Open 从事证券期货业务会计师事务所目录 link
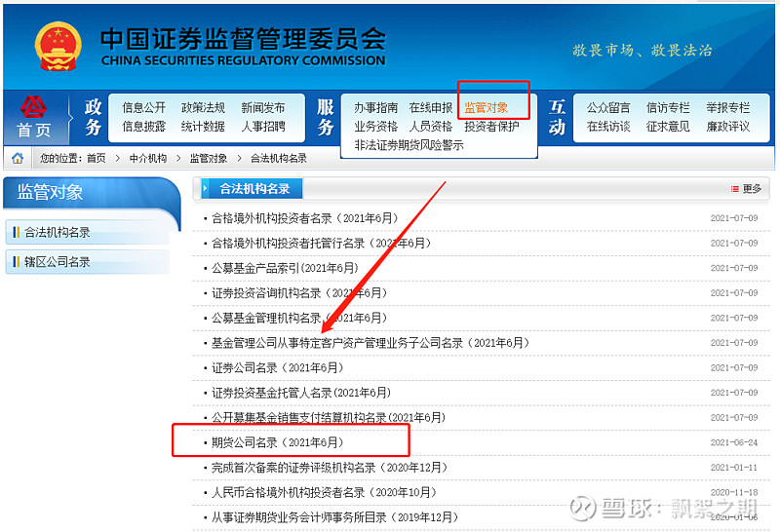The width and height of the screenshot is (780, 532). tap(335, 517)
